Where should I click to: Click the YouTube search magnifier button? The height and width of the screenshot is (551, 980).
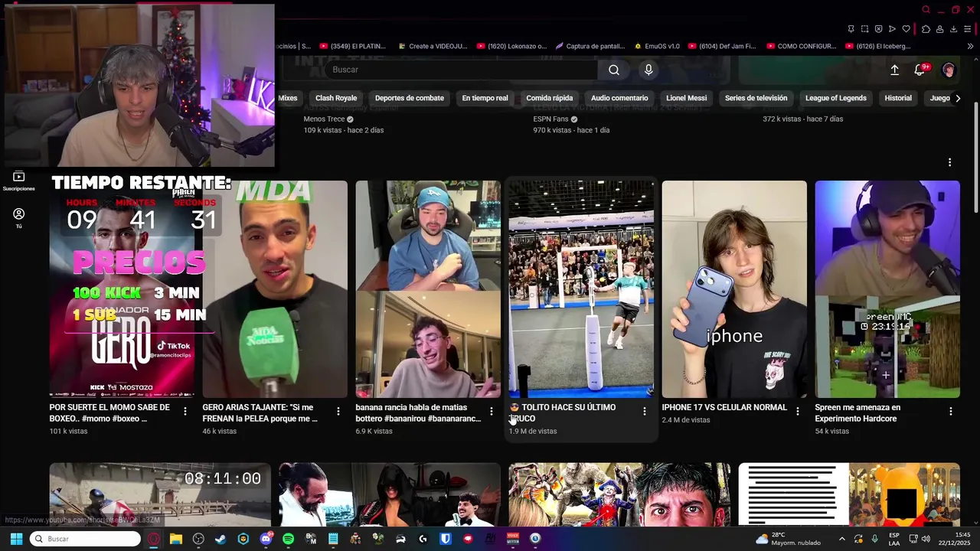[x=613, y=70]
